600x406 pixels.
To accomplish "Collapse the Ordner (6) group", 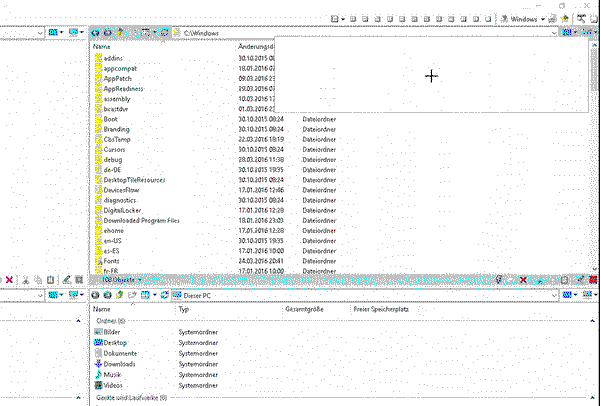I will 592,321.
